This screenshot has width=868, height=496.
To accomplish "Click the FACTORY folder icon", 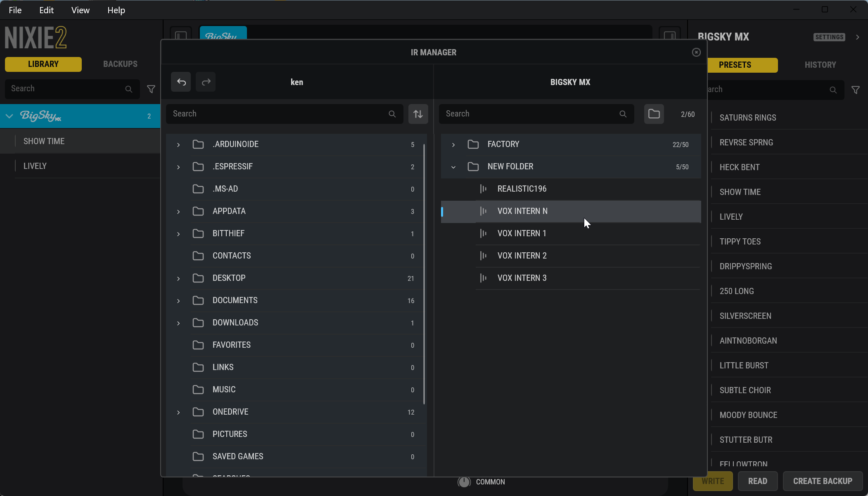I will pos(473,144).
